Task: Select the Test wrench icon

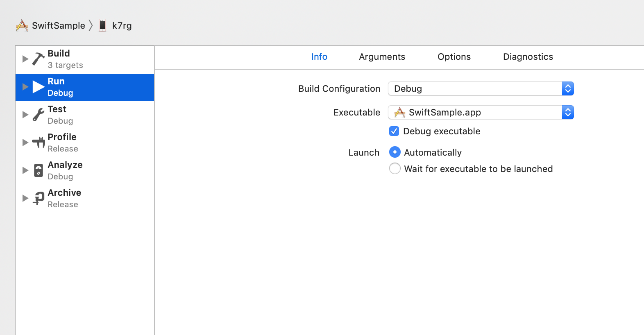Action: pyautogui.click(x=38, y=115)
